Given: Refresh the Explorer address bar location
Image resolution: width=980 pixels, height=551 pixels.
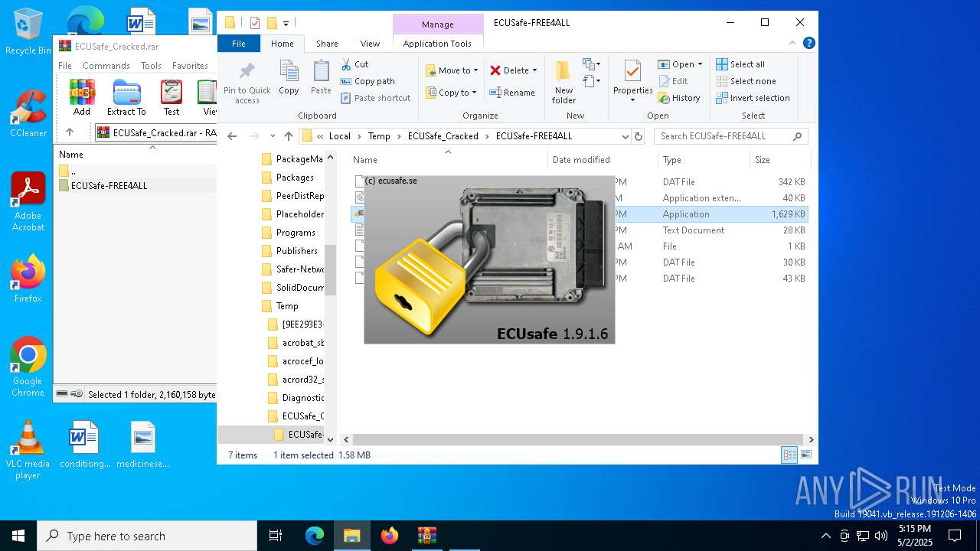Looking at the screenshot, I should [x=638, y=136].
